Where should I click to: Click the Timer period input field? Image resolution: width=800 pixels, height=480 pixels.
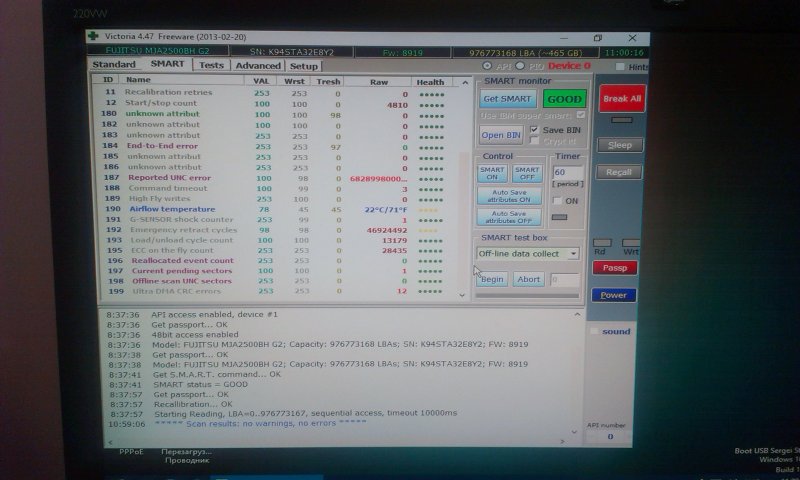click(x=565, y=172)
